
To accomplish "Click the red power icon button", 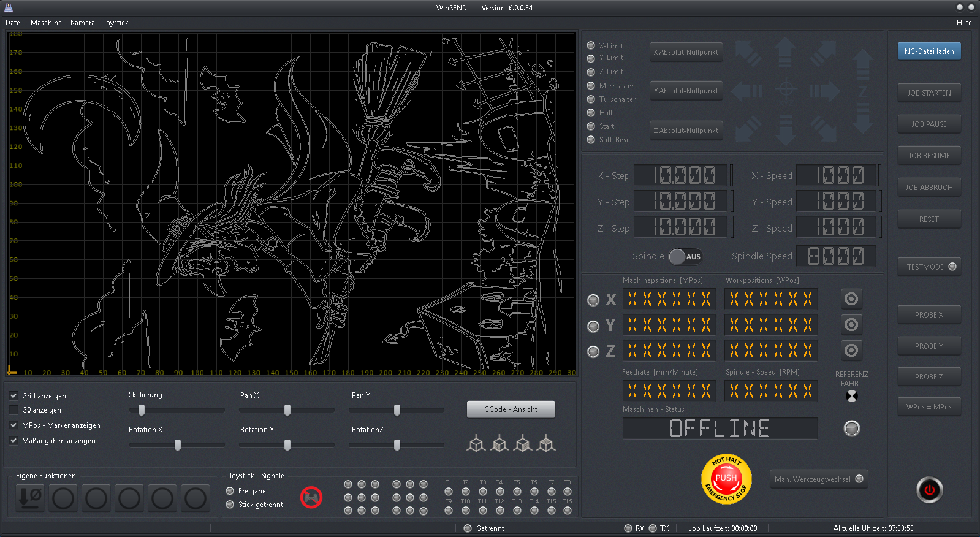I will (x=929, y=490).
